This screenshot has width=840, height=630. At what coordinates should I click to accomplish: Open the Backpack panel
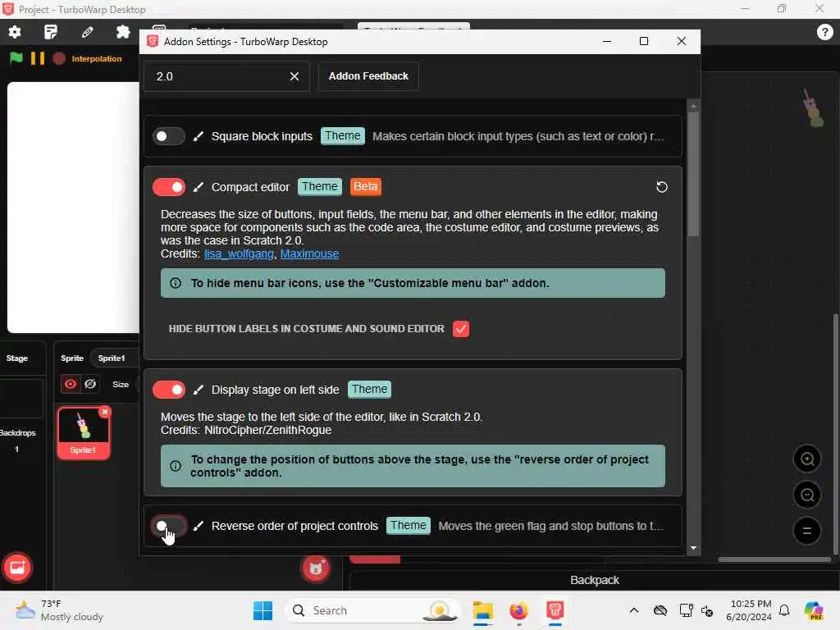pyautogui.click(x=594, y=580)
